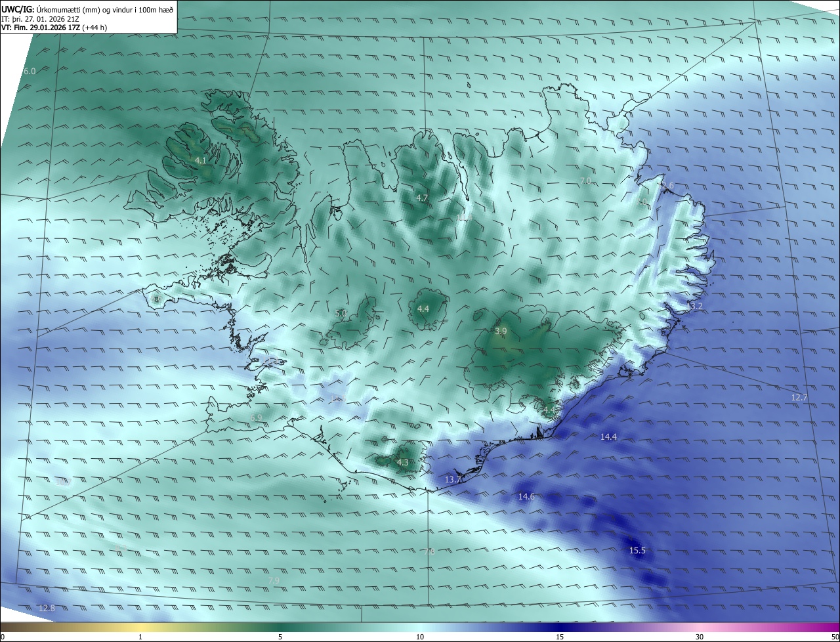Click the 1 tick on the color scale
This screenshot has width=840, height=642.
point(140,637)
